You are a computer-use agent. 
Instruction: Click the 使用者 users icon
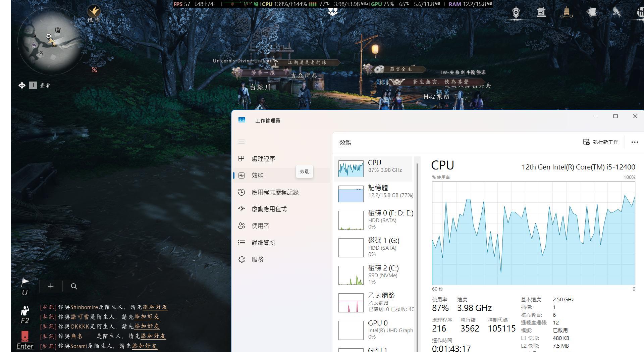click(x=241, y=226)
